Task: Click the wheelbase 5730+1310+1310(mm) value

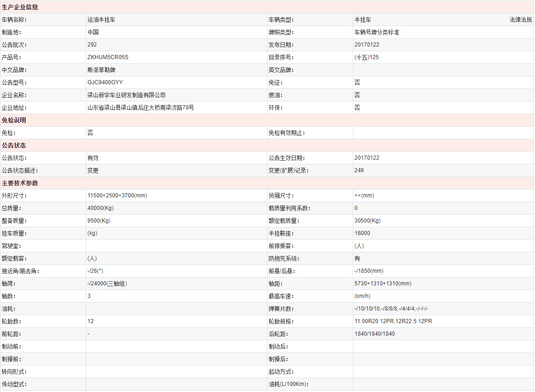Action: pyautogui.click(x=383, y=284)
